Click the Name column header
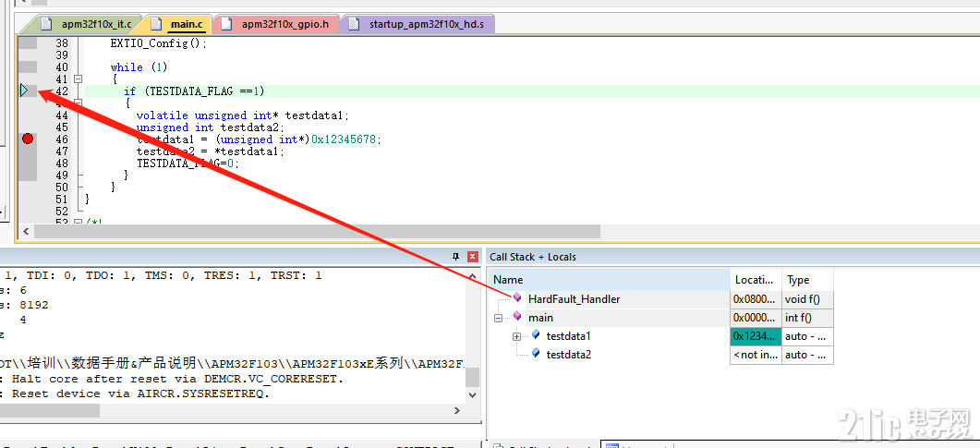Image resolution: width=980 pixels, height=448 pixels. pyautogui.click(x=608, y=279)
